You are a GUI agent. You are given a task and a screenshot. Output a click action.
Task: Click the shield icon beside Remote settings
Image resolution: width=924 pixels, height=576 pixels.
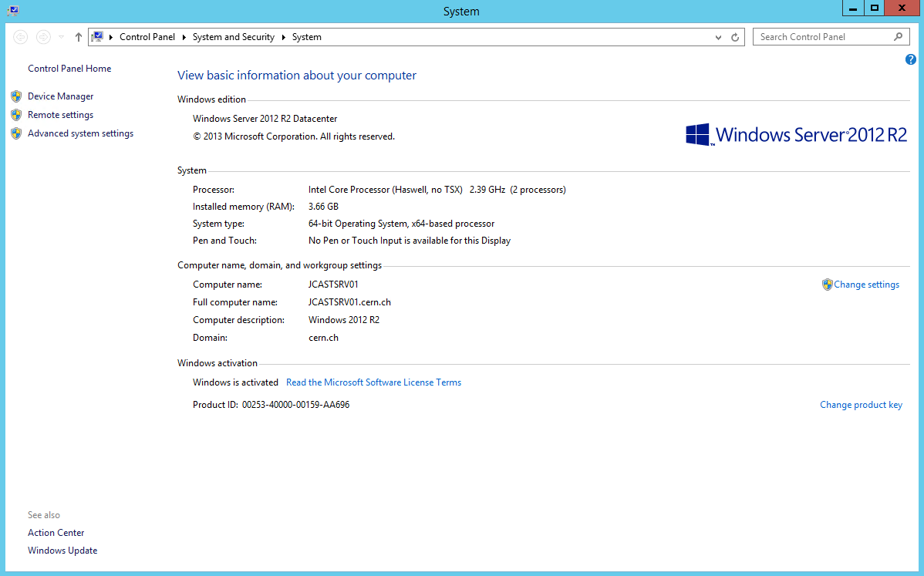[x=16, y=115]
